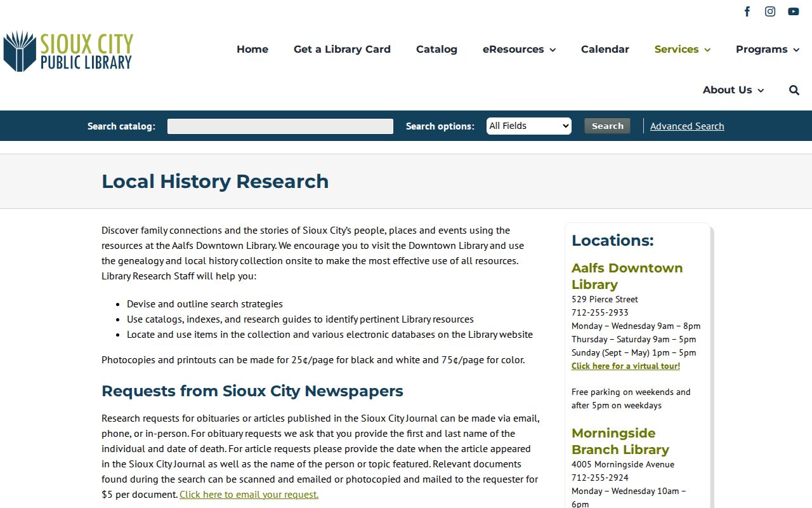Click here to email your request link
Image resolution: width=812 pixels, height=508 pixels.
(249, 494)
